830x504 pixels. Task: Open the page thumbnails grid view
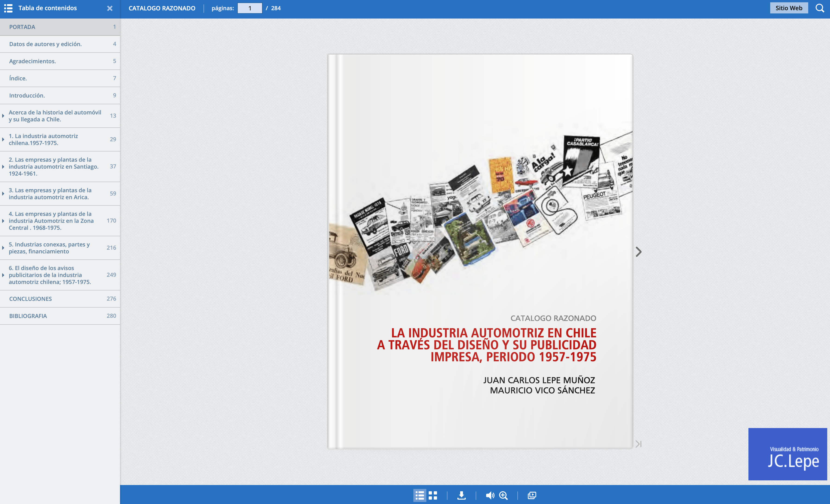point(433,495)
